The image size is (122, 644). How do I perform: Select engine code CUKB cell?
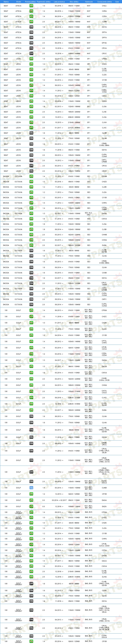click(x=104, y=488)
